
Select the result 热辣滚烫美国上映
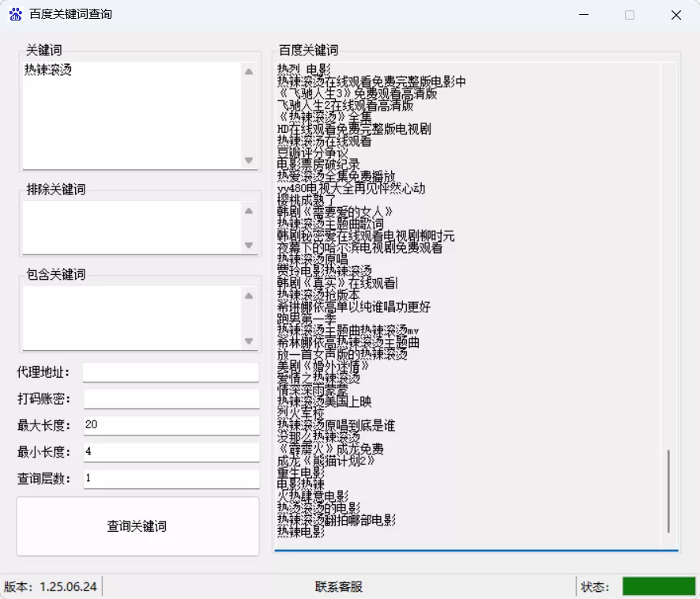[x=325, y=401]
